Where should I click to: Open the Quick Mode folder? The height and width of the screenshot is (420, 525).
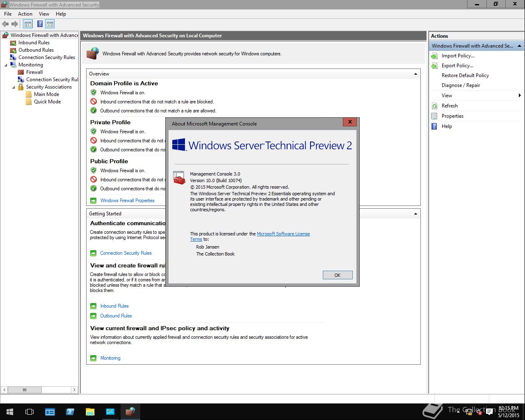pos(47,102)
